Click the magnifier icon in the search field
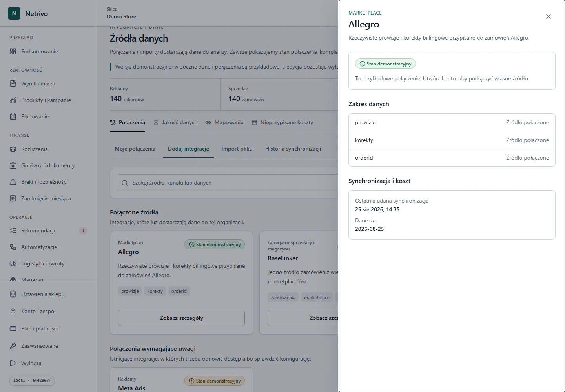 click(125, 183)
